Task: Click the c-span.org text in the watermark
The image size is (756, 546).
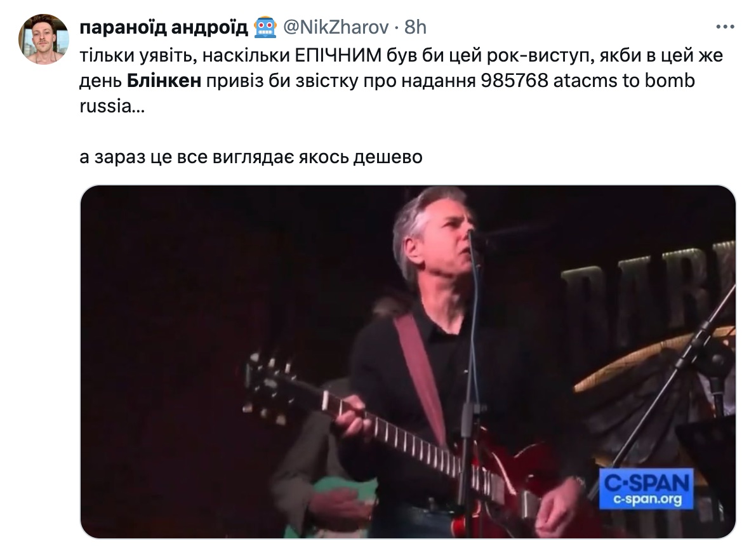Action: (x=647, y=500)
